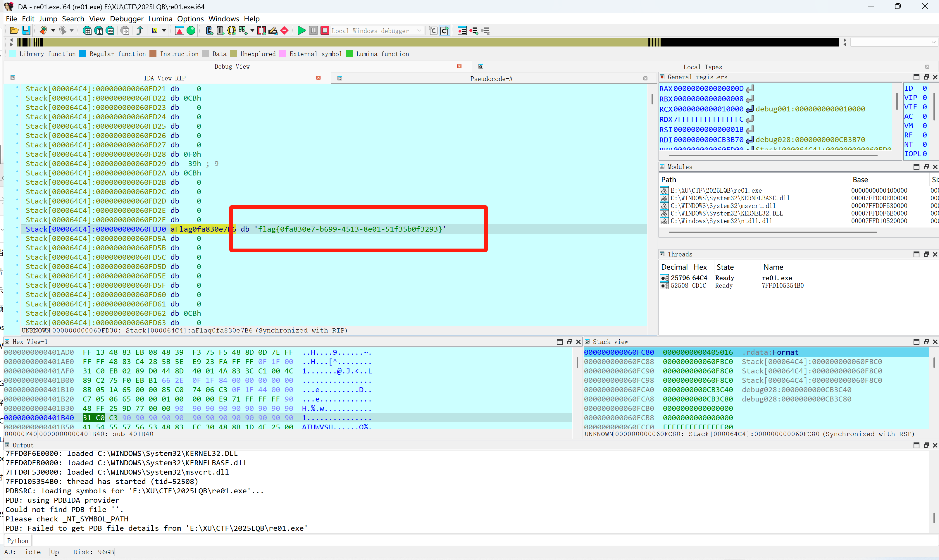The width and height of the screenshot is (939, 560).
Task: Toggle breakpoint dot at address 60FD62
Action: click(17, 312)
